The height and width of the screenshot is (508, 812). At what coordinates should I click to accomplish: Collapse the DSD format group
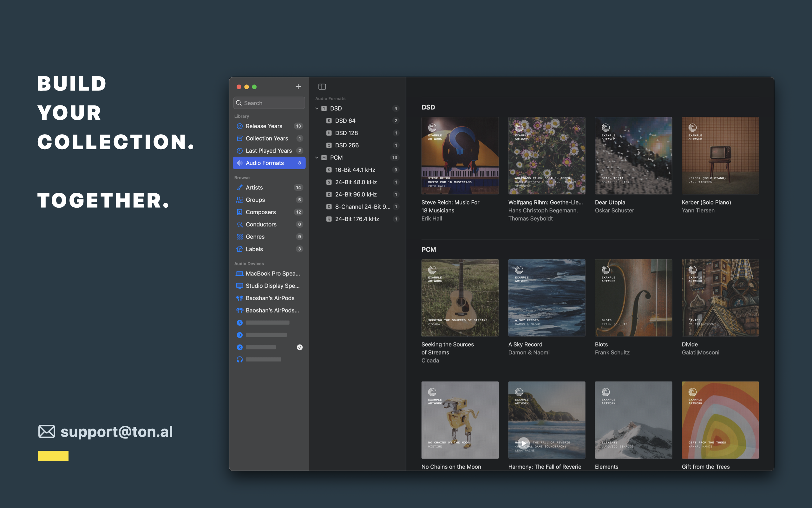pos(317,109)
